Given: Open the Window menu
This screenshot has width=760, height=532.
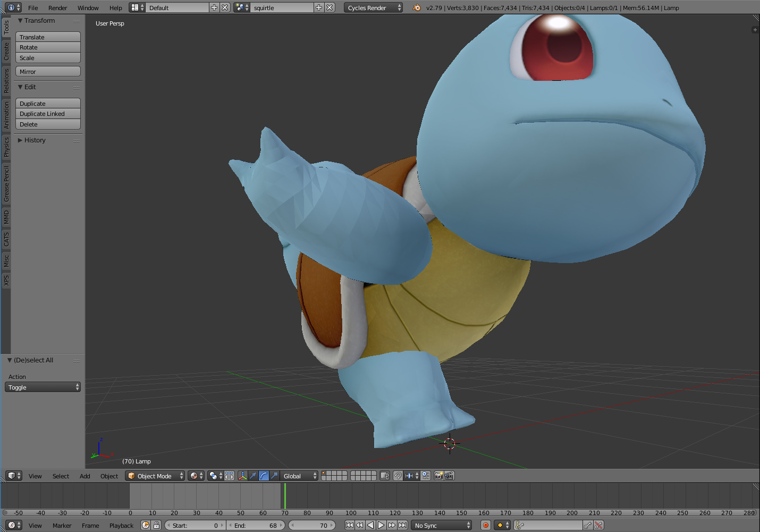Looking at the screenshot, I should click(88, 7).
